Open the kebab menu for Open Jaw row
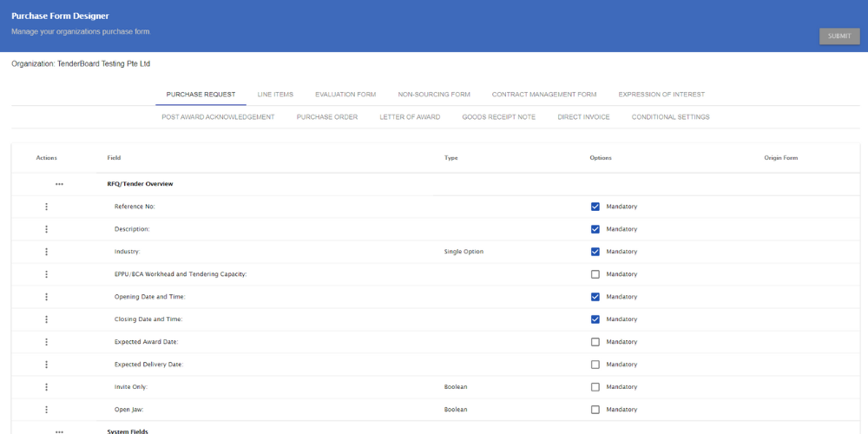The width and height of the screenshot is (868, 434). [47, 410]
